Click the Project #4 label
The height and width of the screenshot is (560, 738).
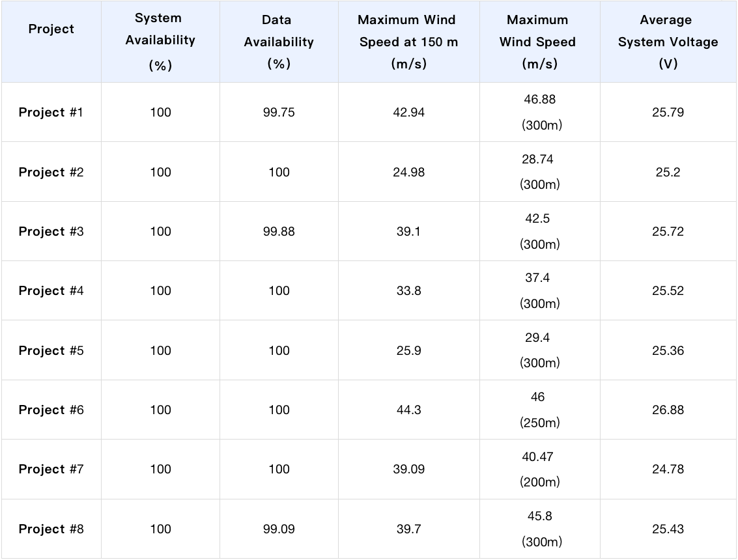51,291
